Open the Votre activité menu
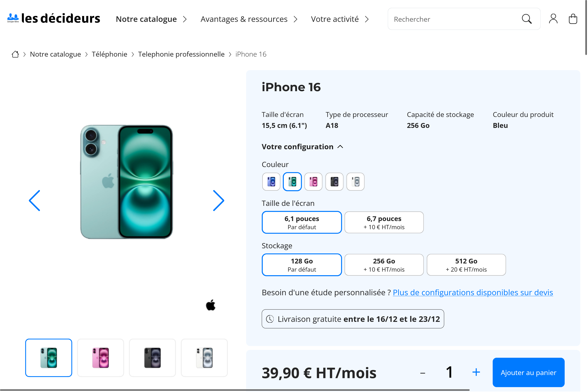Screen dimensions: 588x392 coord(340,19)
